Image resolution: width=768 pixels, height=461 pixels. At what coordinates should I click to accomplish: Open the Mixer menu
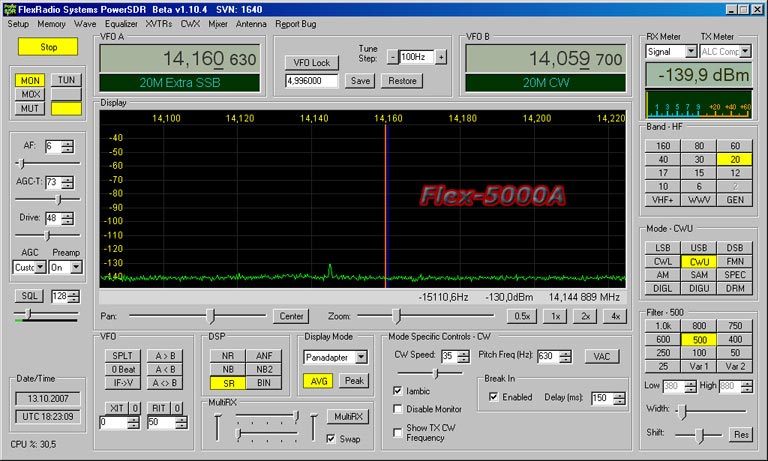pos(218,24)
